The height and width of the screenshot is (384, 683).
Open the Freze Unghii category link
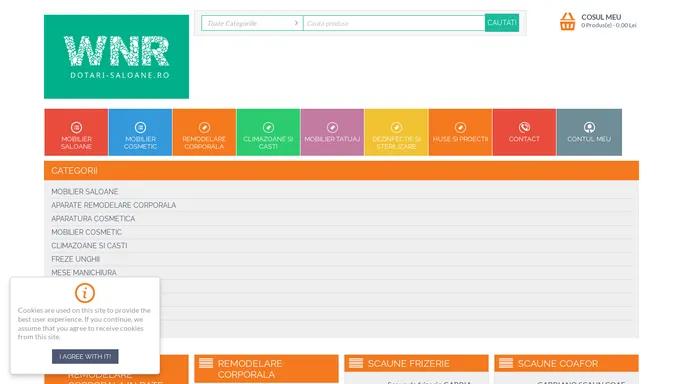click(76, 259)
